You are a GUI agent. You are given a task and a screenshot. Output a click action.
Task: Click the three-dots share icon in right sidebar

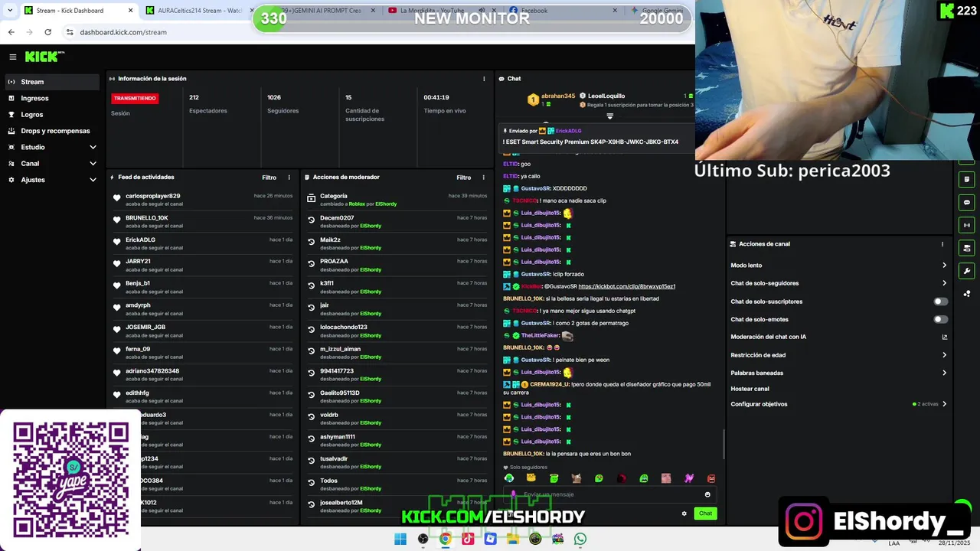[967, 294]
